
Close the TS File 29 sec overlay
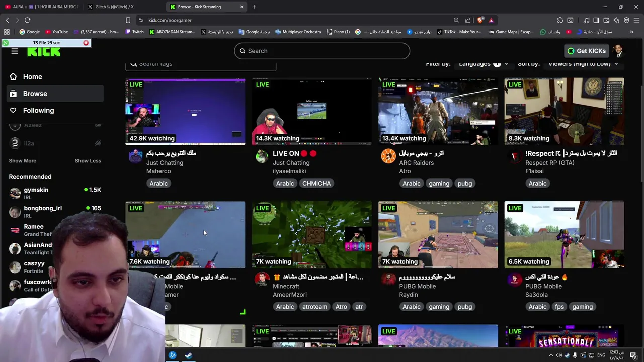coord(86,43)
